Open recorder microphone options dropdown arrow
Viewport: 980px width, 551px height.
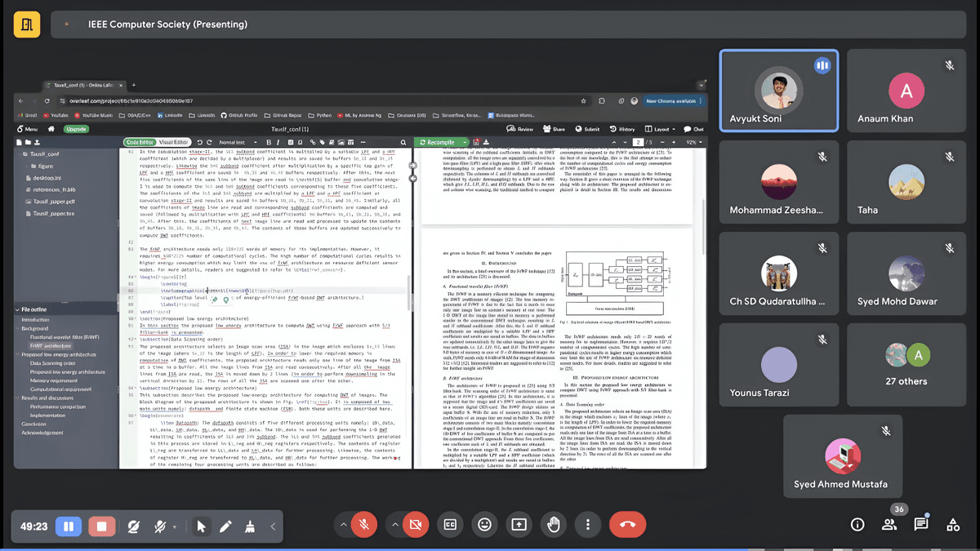[175, 527]
